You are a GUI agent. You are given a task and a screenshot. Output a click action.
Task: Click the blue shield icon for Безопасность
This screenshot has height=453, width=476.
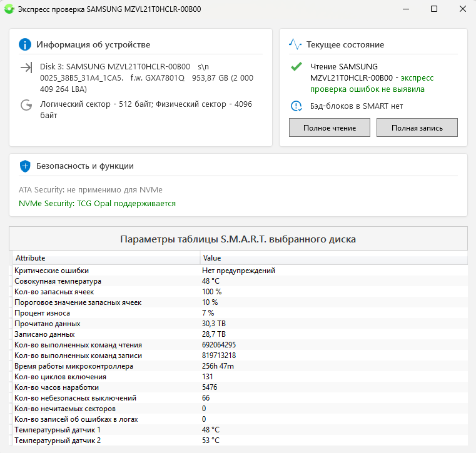point(25,166)
